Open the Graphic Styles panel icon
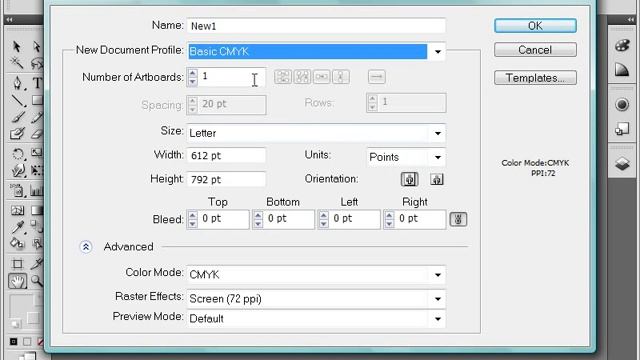 [622, 129]
